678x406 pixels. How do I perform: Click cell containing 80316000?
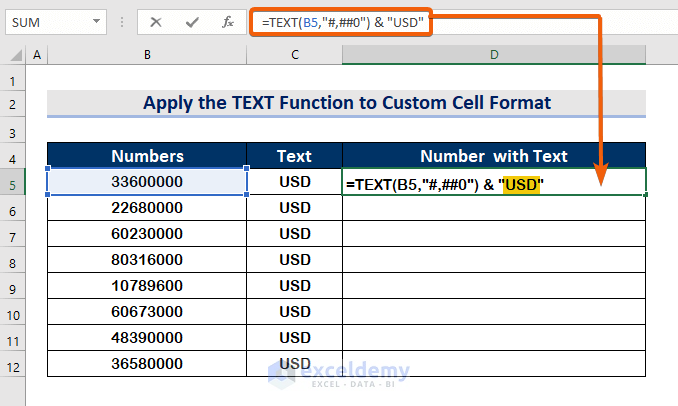147,259
